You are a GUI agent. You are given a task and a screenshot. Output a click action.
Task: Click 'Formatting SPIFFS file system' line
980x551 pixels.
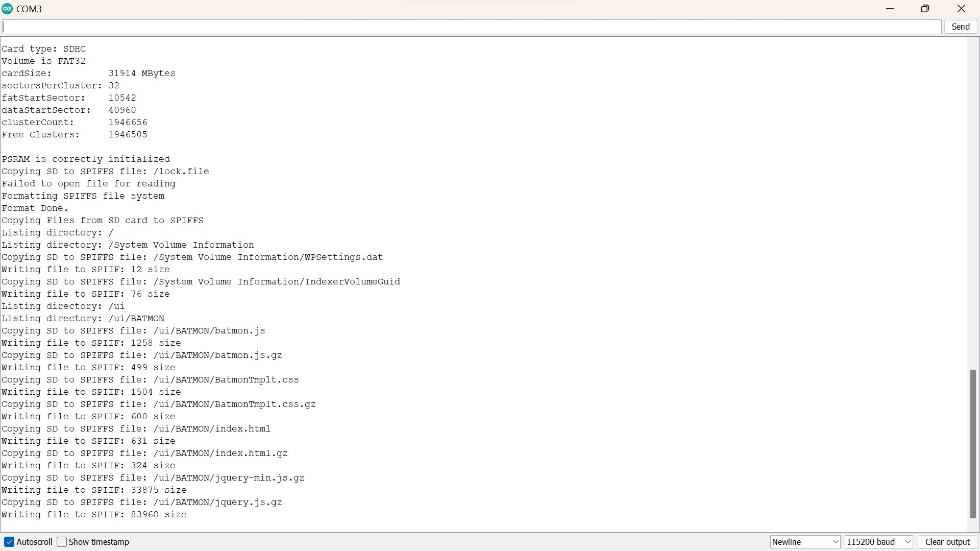point(83,196)
